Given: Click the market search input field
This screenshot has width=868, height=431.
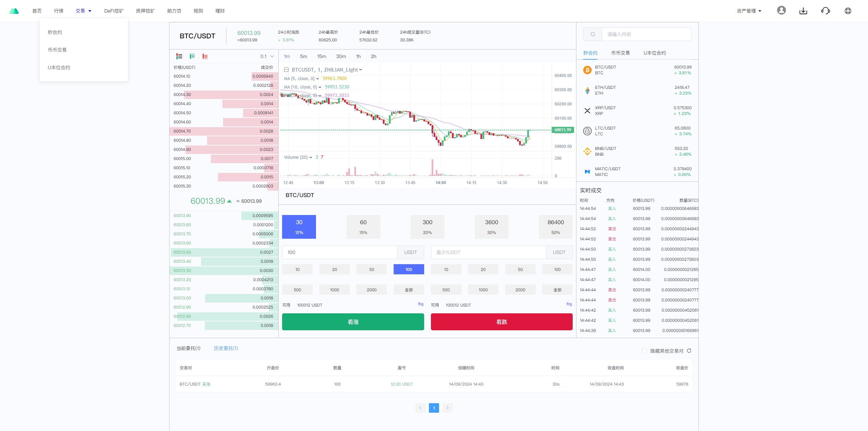Looking at the screenshot, I should [x=646, y=34].
